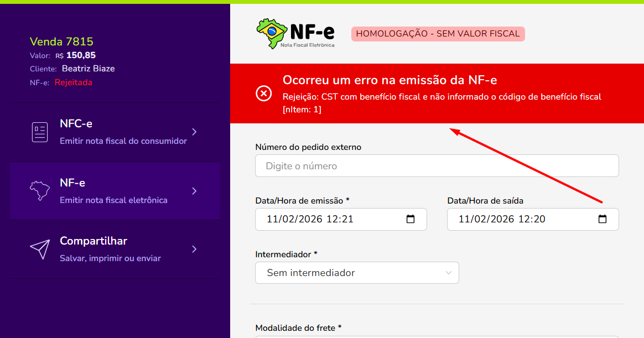
Task: Click the Ocorreu um erro na emissão heading
Action: [x=389, y=80]
